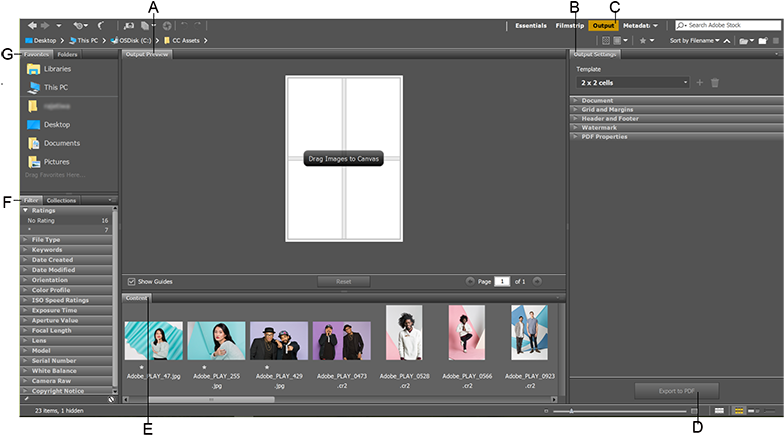Click the Export to PDF button

[x=676, y=390]
